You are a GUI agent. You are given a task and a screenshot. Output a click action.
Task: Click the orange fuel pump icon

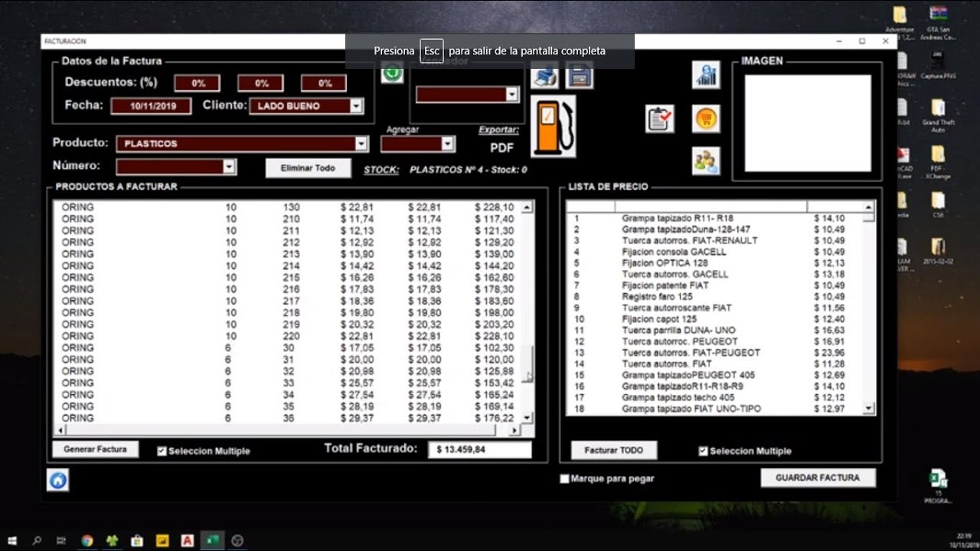coord(553,126)
